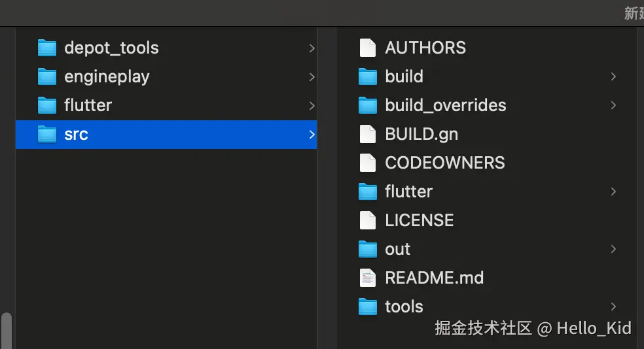Select the flutter name inside src column
The height and width of the screenshot is (349, 644).
pyautogui.click(x=408, y=191)
